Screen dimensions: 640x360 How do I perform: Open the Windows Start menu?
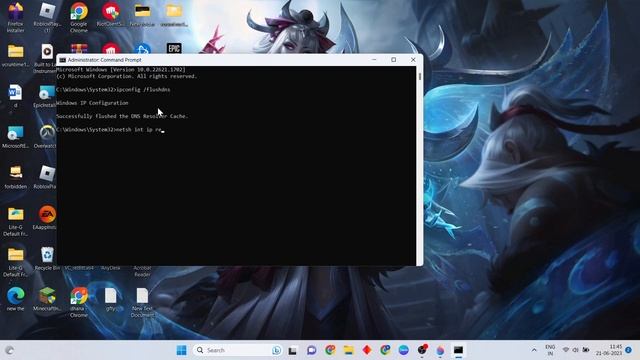[x=182, y=350]
